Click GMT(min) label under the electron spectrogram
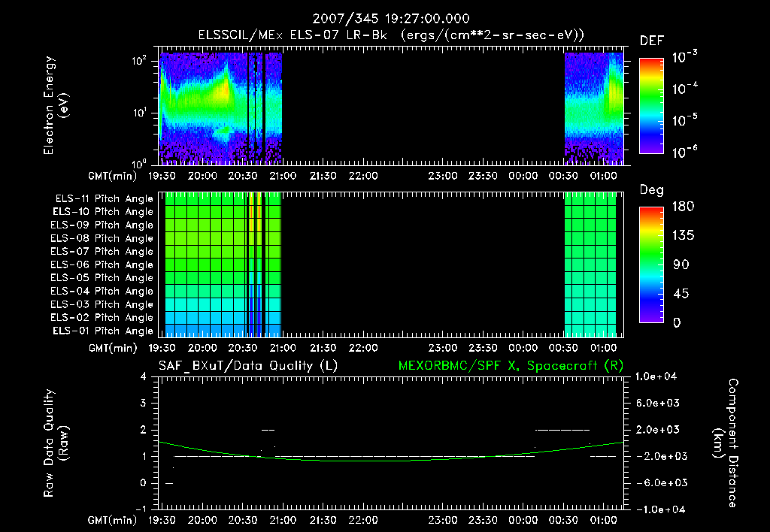The image size is (770, 532). (113, 176)
